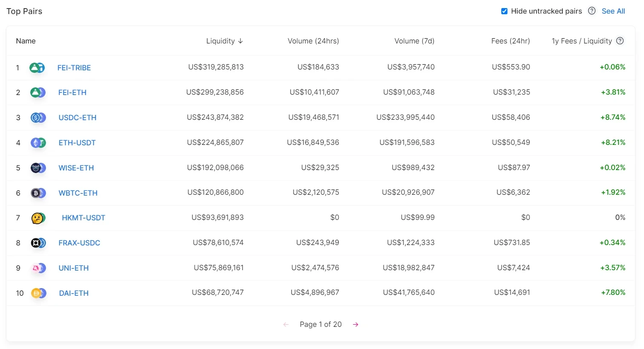
Task: Click the UNI-ETH pair token icon
Action: click(x=38, y=268)
